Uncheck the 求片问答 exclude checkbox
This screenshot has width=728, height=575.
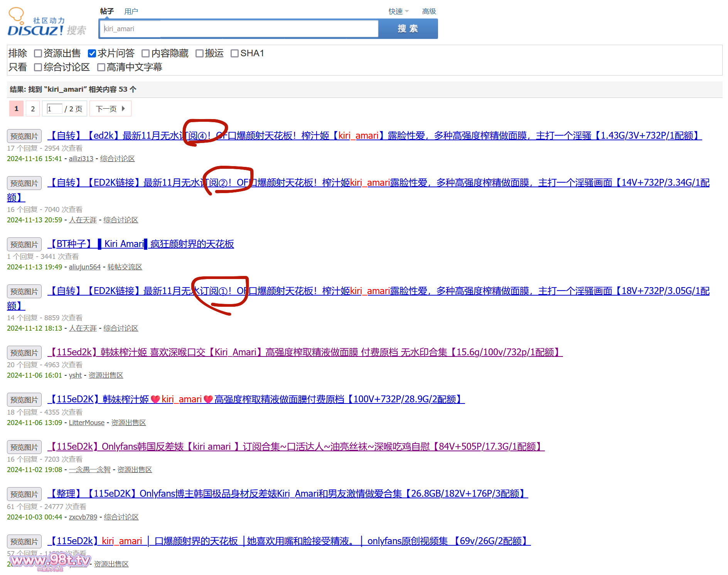pyautogui.click(x=92, y=53)
